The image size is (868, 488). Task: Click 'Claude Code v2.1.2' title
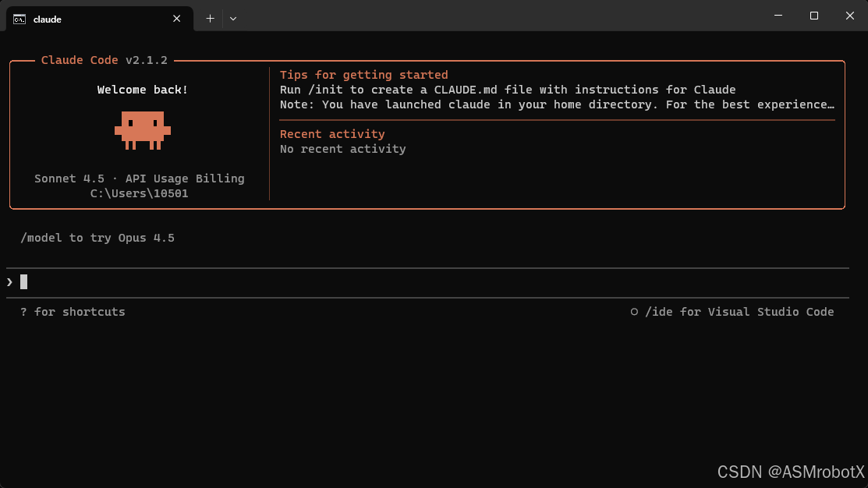click(x=104, y=60)
